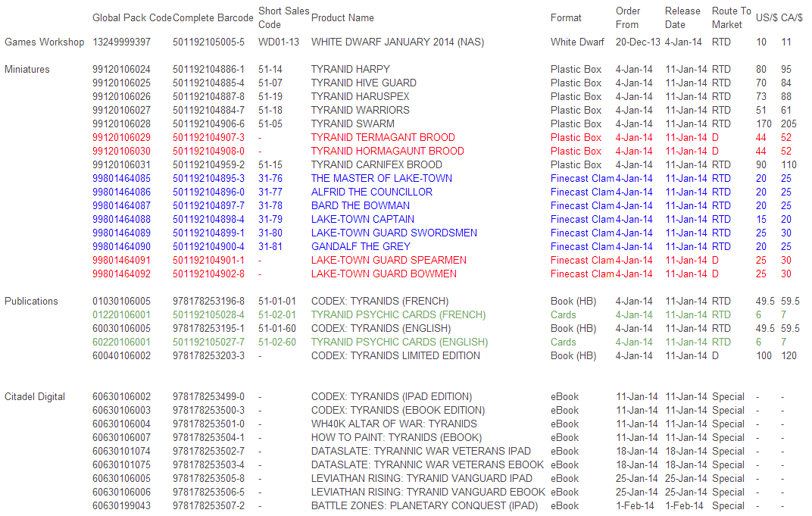Click 'CODEX: TYRANIDS LIMITED EDITION' cell
Image resolution: width=812 pixels, height=516 pixels.
coord(395,356)
